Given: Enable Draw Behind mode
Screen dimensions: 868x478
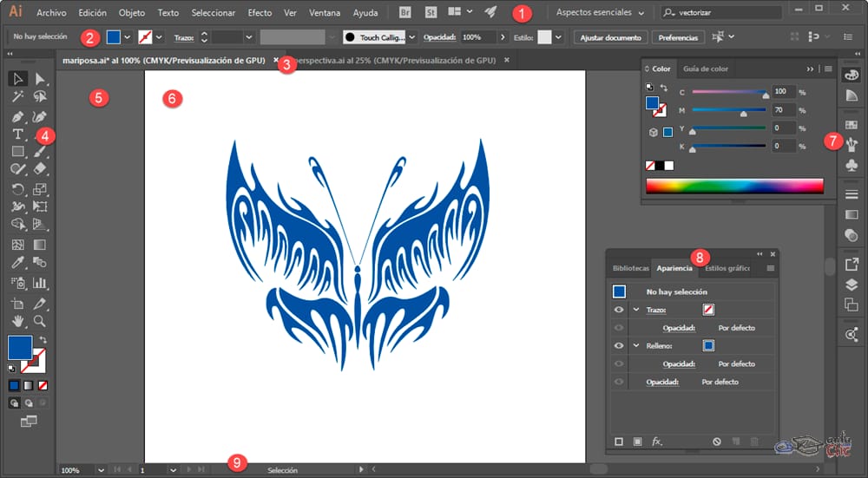Looking at the screenshot, I should 29,403.
